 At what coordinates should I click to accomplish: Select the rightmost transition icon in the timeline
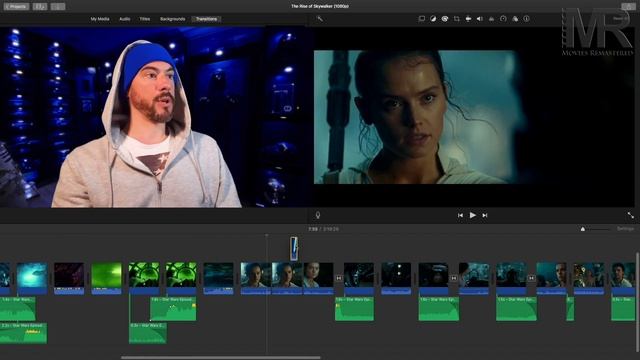pos(531,278)
